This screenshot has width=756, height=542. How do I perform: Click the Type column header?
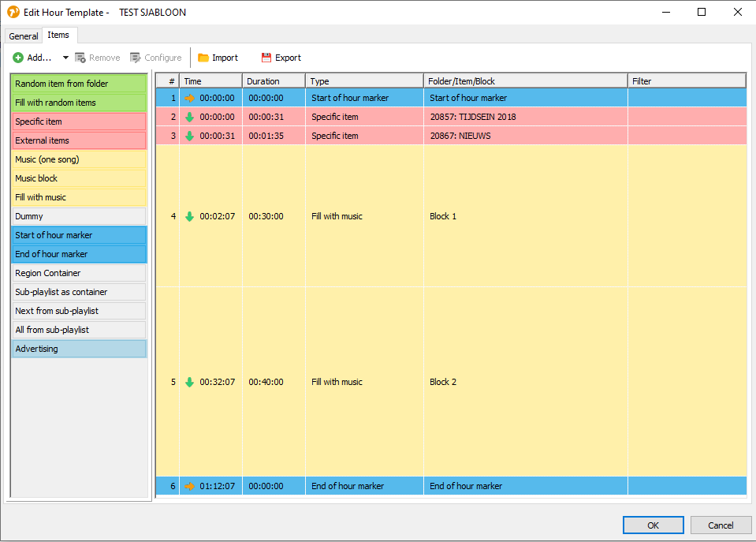tap(364, 81)
